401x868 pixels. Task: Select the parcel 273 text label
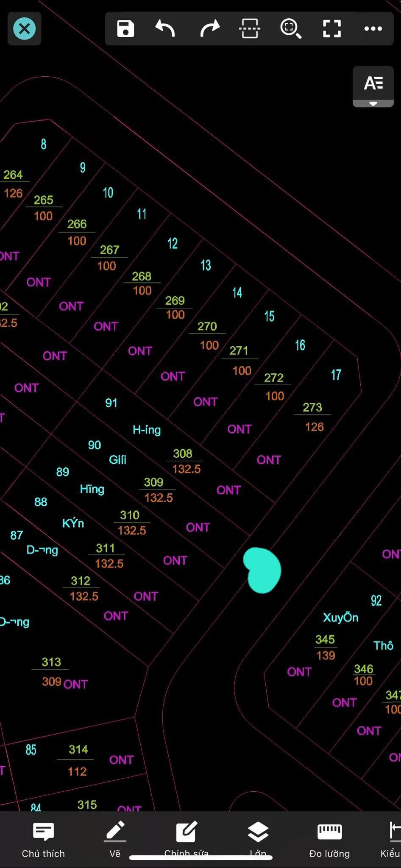pyautogui.click(x=312, y=407)
